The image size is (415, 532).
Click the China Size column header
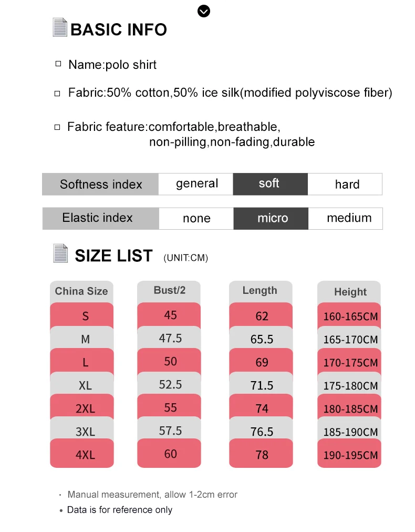81,291
